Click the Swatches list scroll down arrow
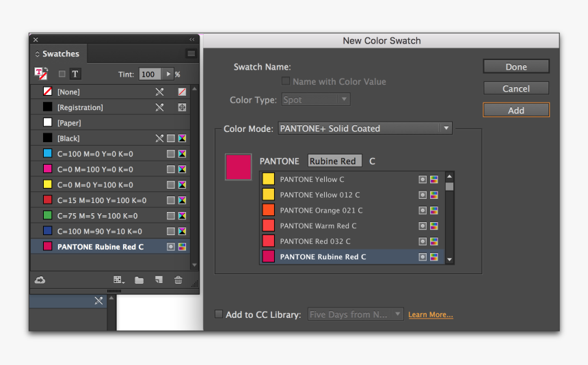 coord(194,265)
